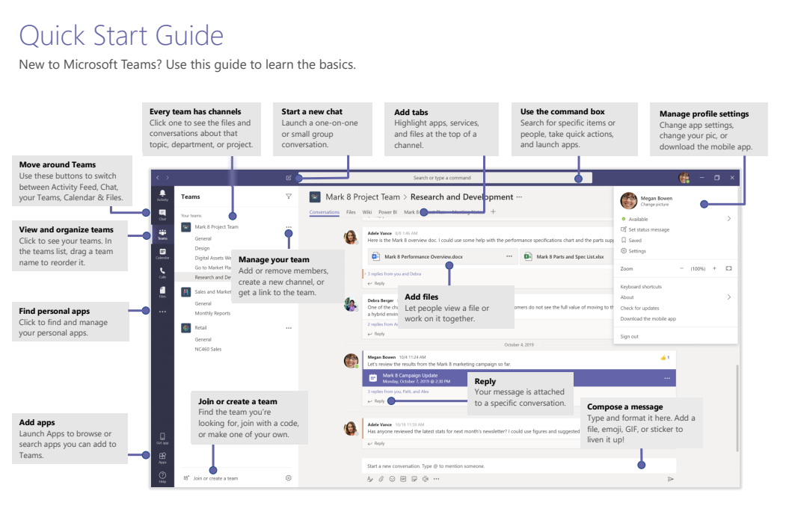
Task: Increase zoom with the plus button
Action: click(714, 268)
